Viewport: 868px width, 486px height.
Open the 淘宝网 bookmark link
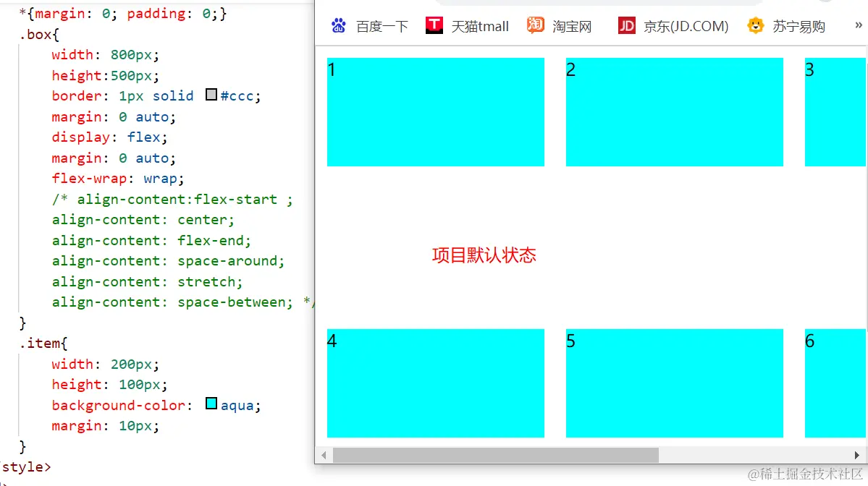[x=572, y=26]
